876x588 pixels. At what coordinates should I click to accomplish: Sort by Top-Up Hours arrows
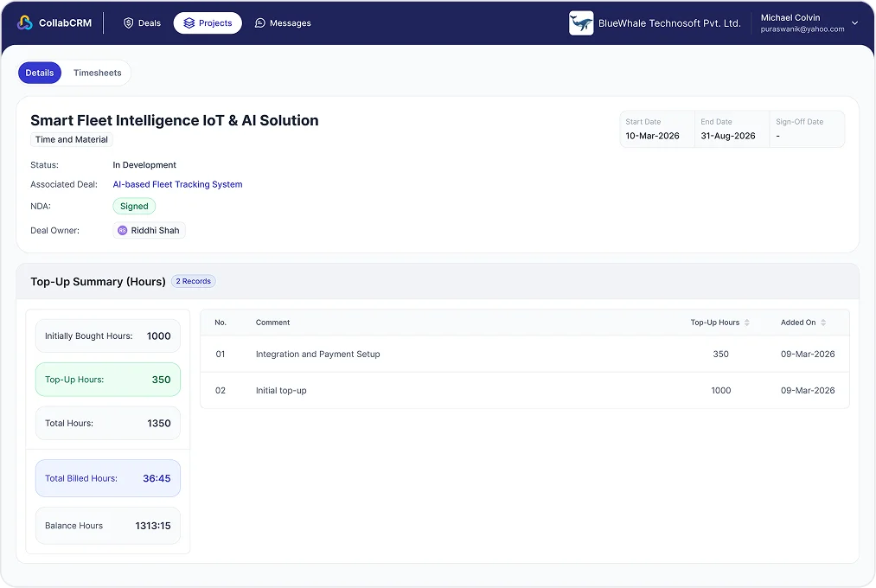[747, 323]
